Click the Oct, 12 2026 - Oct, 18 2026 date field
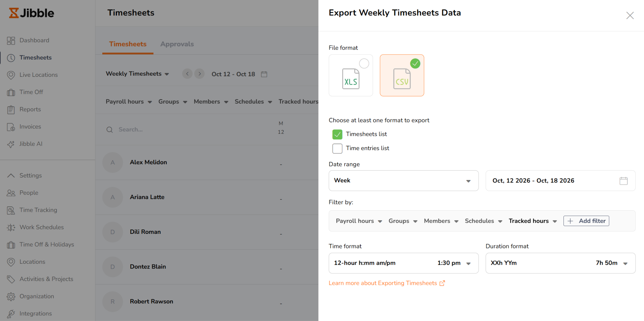644x321 pixels. click(560, 181)
